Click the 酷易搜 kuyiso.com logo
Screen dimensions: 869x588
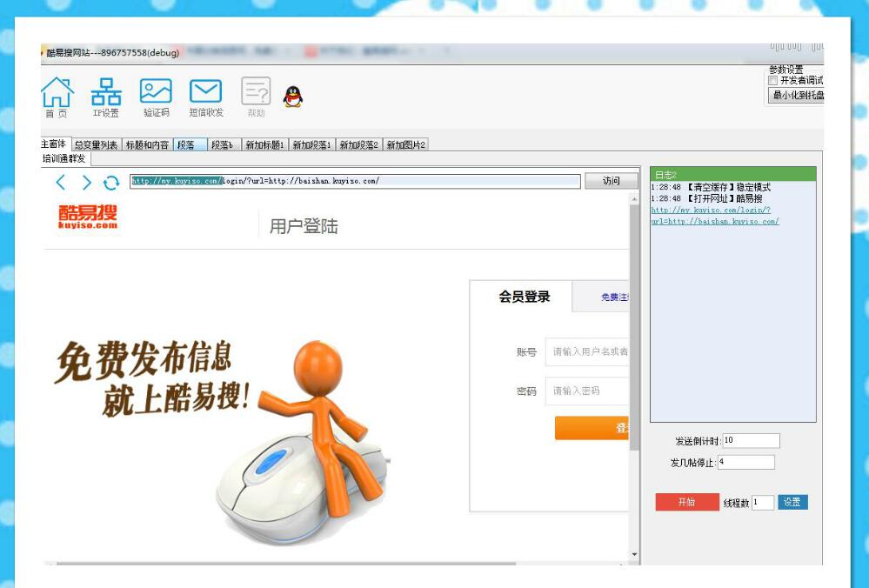tap(88, 217)
